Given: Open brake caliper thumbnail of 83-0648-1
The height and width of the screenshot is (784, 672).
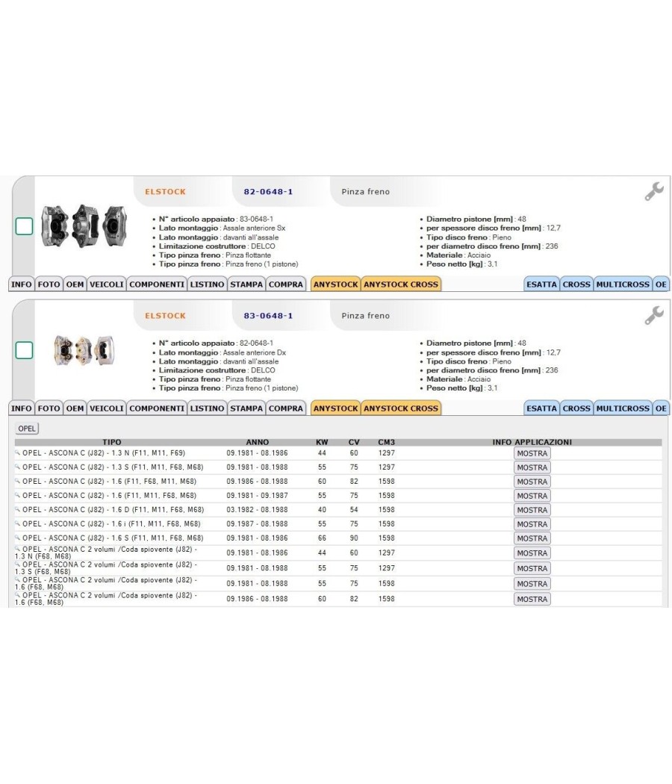Looking at the screenshot, I should (84, 350).
